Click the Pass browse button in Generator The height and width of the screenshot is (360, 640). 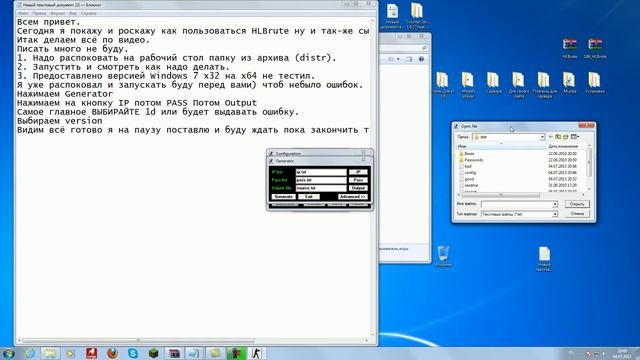tap(358, 180)
